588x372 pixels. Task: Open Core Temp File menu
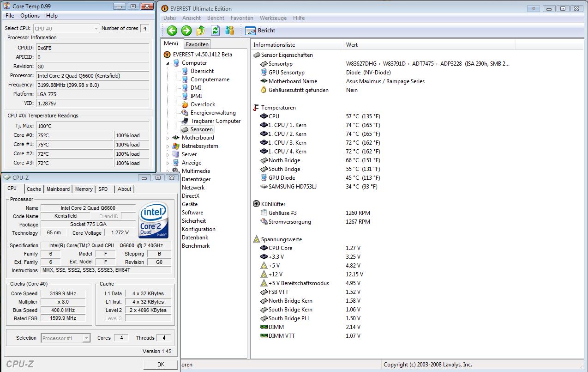click(10, 16)
